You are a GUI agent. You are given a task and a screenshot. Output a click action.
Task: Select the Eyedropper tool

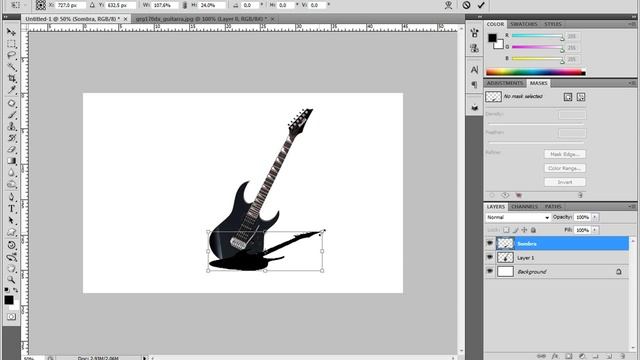tap(11, 90)
